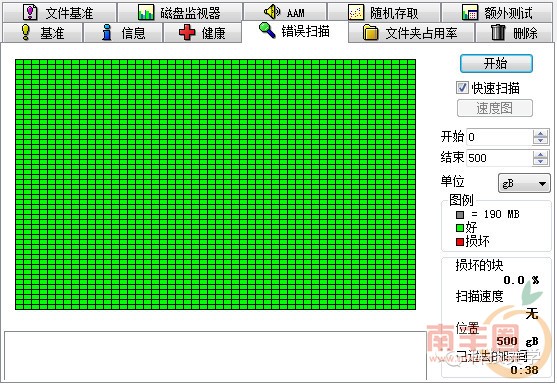557x384 pixels.
Task: Click the 信息 blue info icon
Action: point(107,32)
